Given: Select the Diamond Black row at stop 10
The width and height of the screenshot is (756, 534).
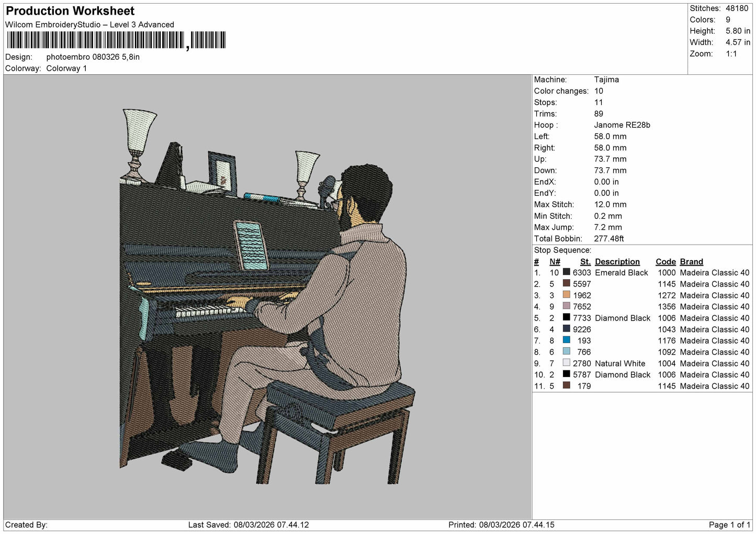Looking at the screenshot, I should [x=641, y=374].
